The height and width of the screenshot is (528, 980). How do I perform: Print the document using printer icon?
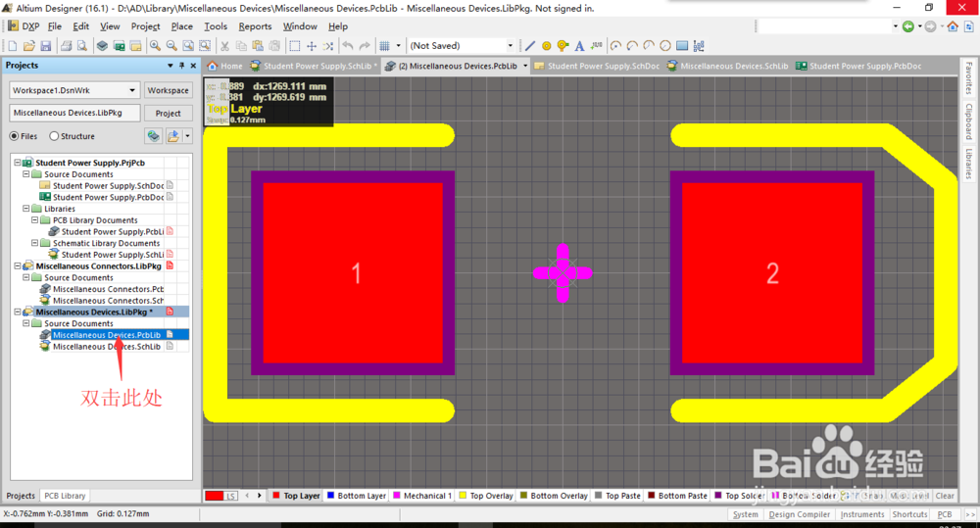point(67,46)
